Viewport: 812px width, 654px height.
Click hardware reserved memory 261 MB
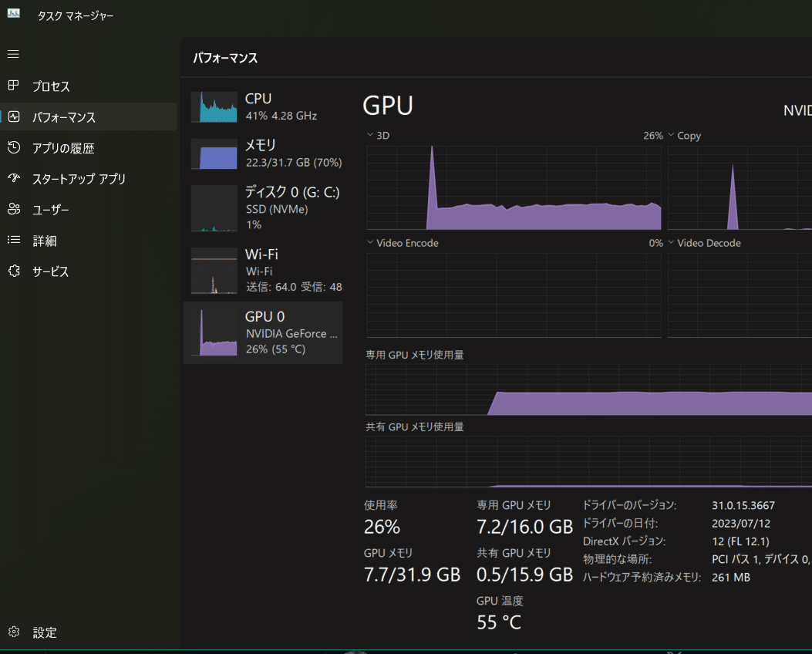click(x=731, y=578)
